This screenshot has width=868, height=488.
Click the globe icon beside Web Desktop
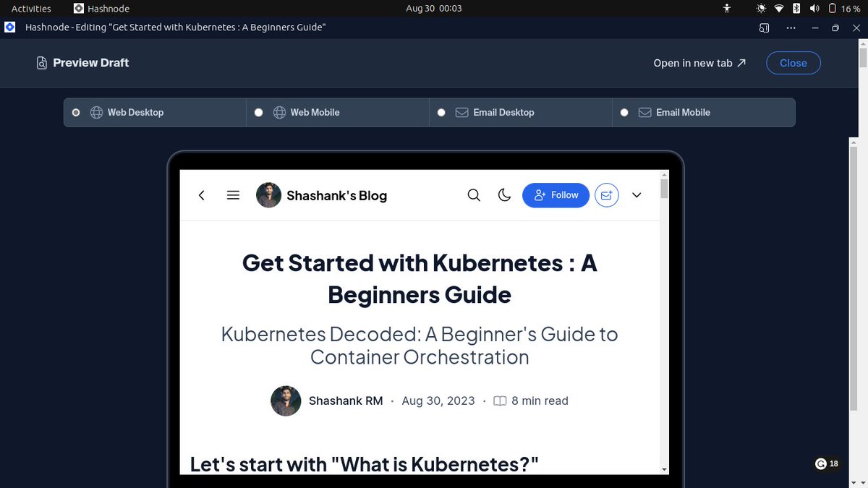pos(96,113)
